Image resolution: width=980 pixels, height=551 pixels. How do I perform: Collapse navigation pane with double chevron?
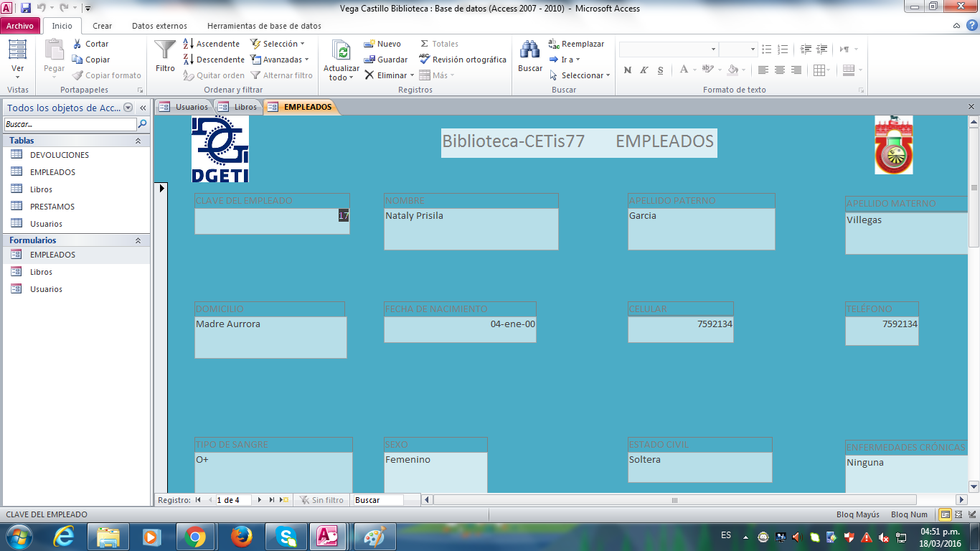pyautogui.click(x=143, y=108)
